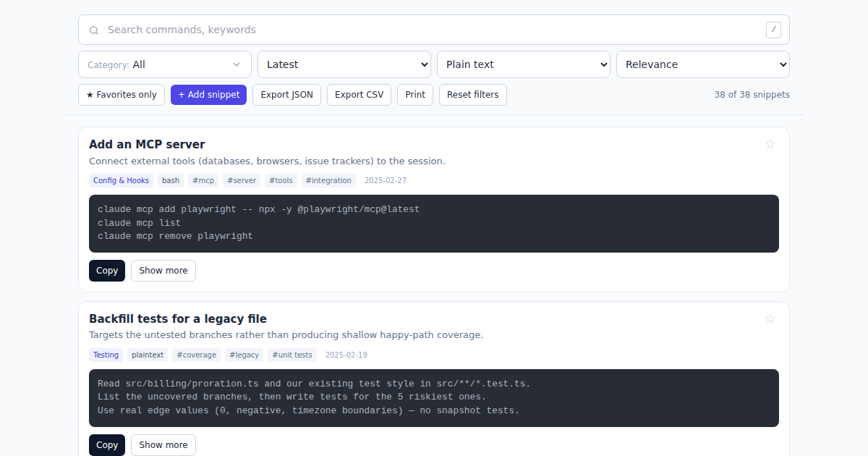Copy the Backfill tests snippet
The height and width of the screenshot is (456, 868).
[x=107, y=445]
